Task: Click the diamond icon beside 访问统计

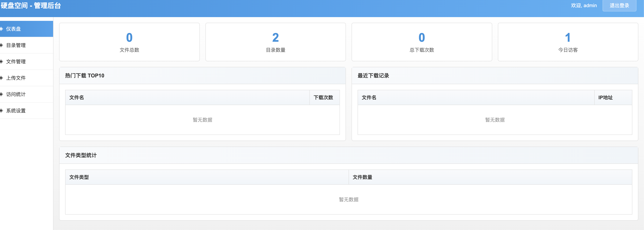Action: click(x=2, y=94)
